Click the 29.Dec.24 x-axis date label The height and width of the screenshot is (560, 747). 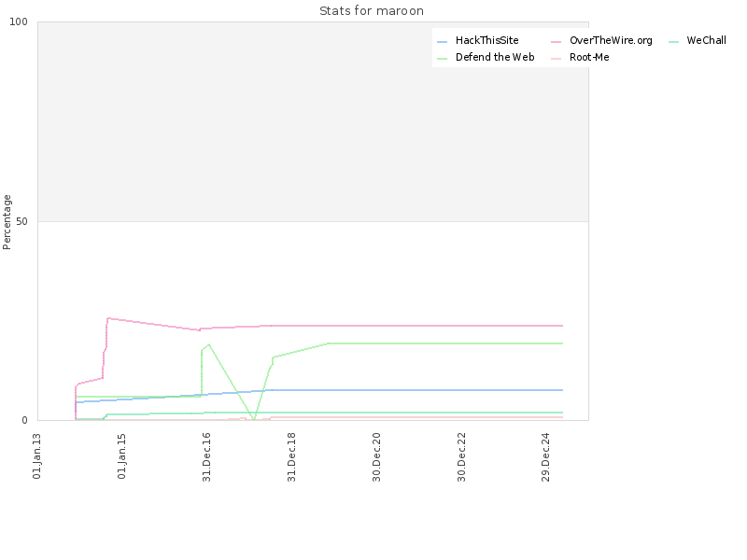tap(546, 457)
